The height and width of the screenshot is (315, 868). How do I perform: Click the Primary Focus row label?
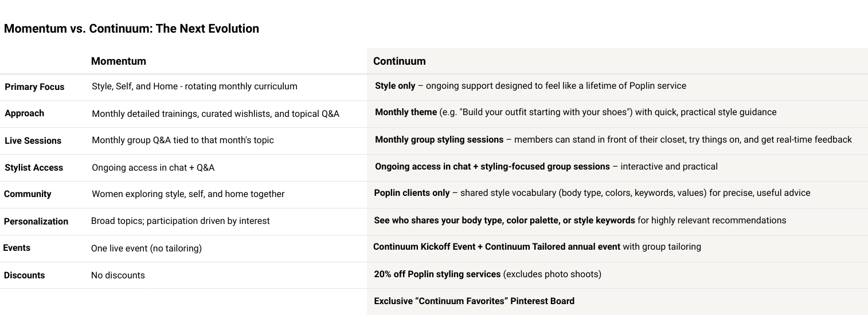tap(34, 87)
